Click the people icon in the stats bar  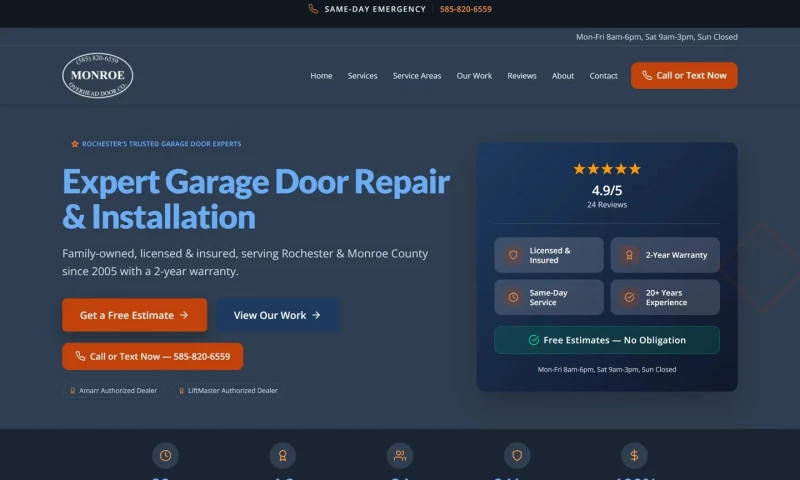pyautogui.click(x=400, y=456)
